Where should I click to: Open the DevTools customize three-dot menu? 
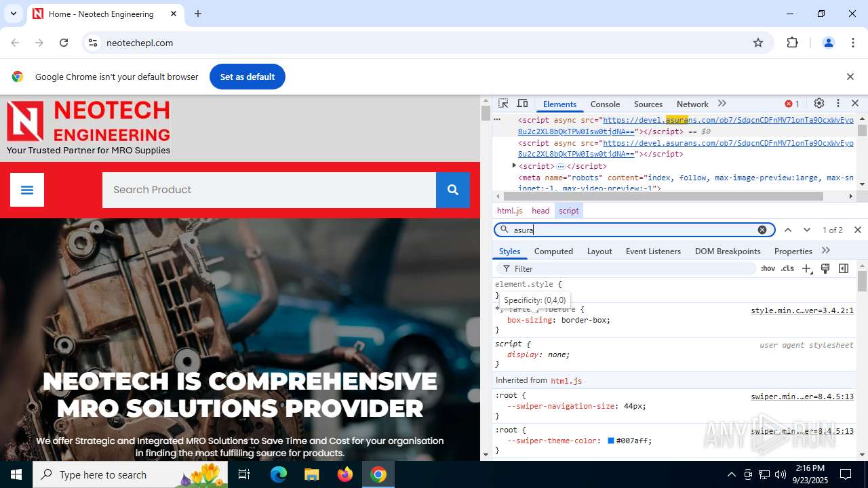[x=838, y=104]
